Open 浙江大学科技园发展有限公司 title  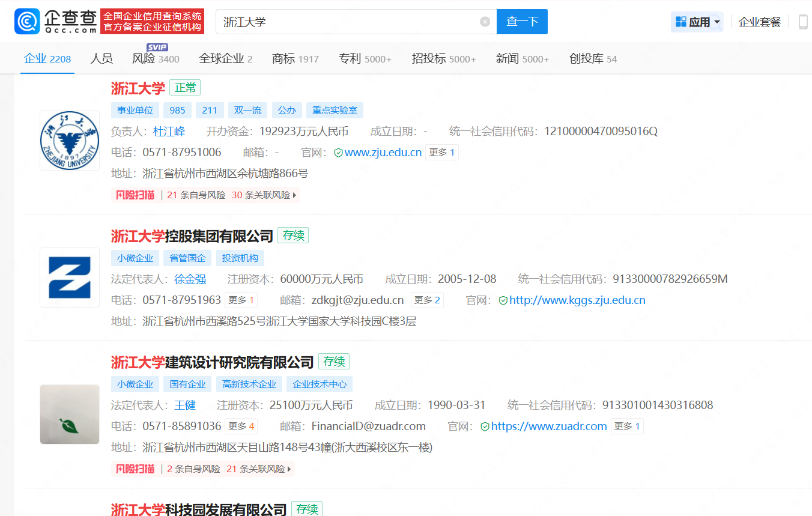tap(199, 509)
